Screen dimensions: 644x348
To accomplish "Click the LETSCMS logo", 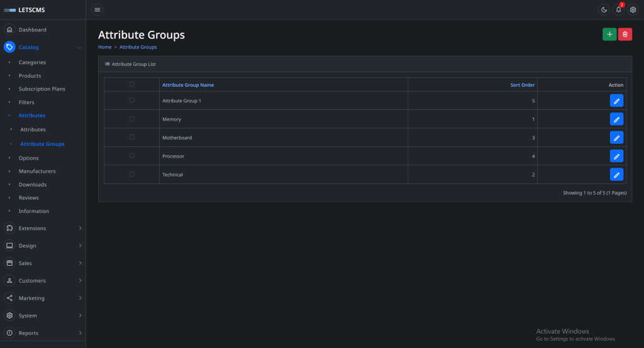I will [25, 10].
